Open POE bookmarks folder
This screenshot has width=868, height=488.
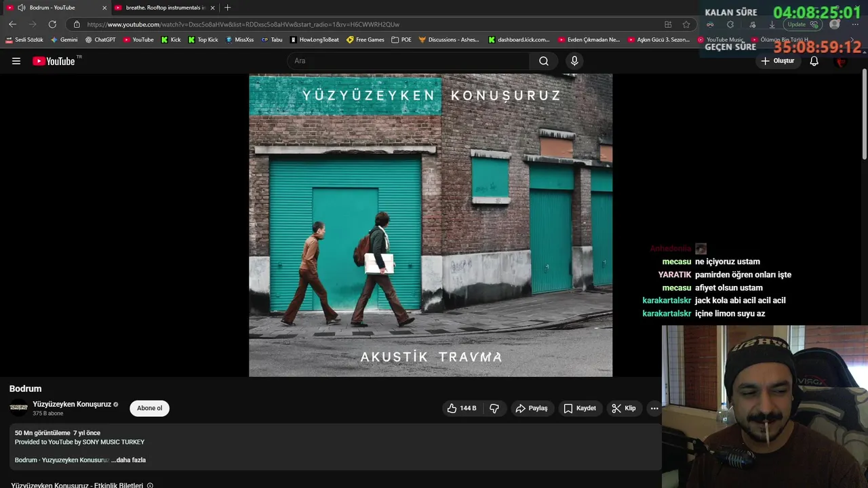click(x=401, y=40)
